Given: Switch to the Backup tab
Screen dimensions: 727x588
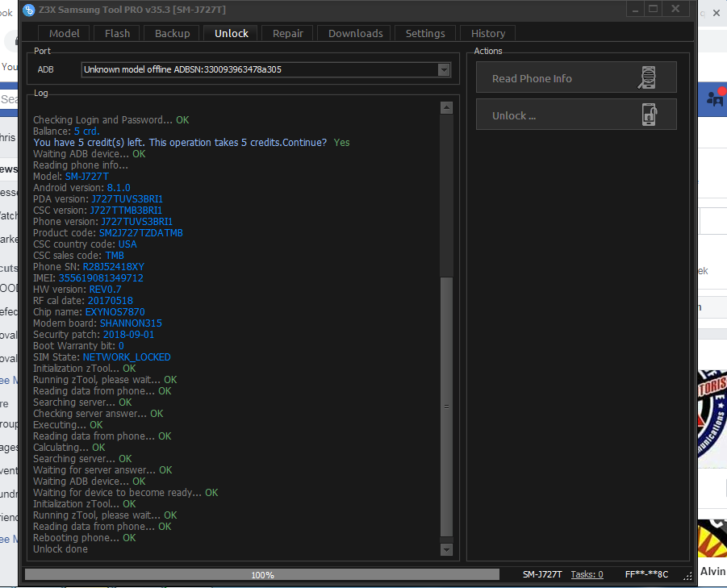Looking at the screenshot, I should [x=172, y=33].
